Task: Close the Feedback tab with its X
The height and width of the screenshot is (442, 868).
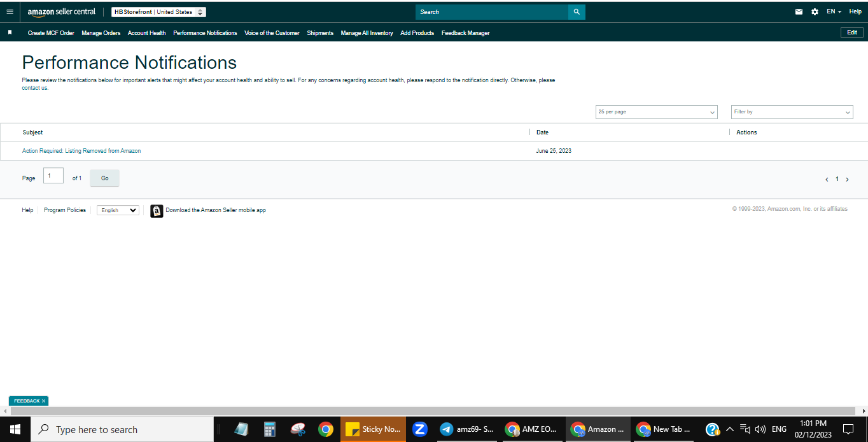Action: click(43, 401)
